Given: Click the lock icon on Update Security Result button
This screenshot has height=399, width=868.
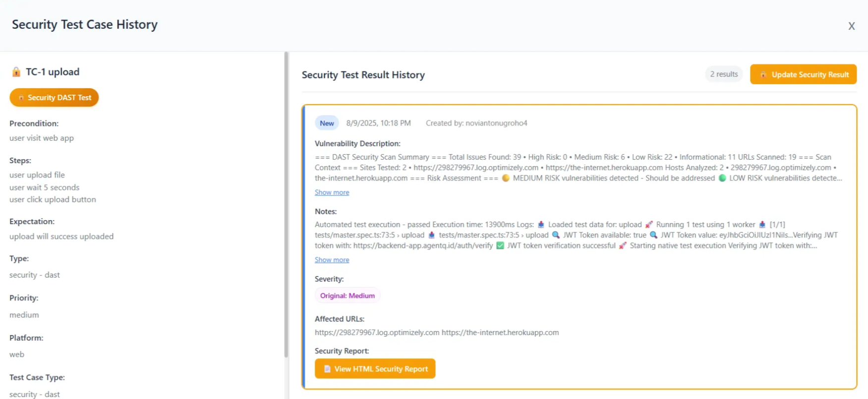Looking at the screenshot, I should tap(763, 74).
